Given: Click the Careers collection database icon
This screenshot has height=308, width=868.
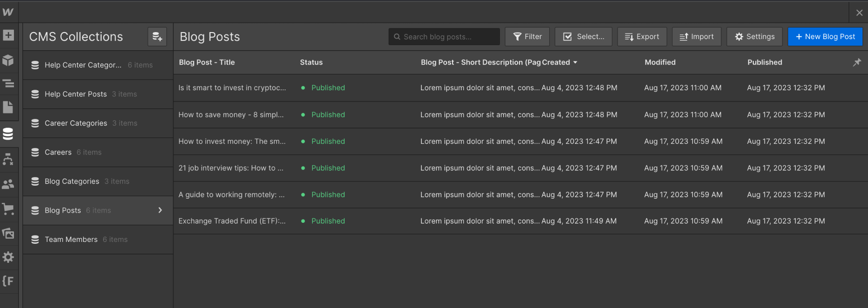Looking at the screenshot, I should (35, 152).
